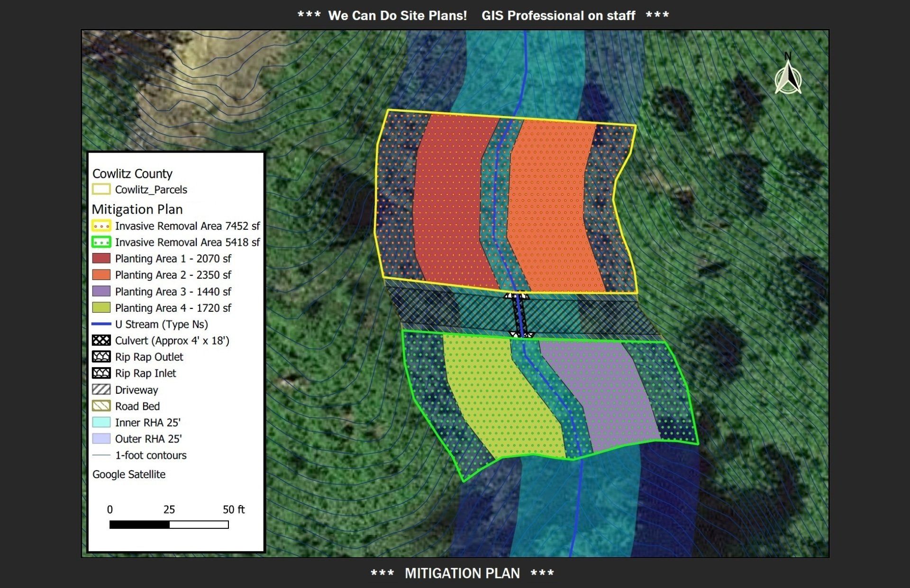The height and width of the screenshot is (588, 910).
Task: Click the Road Bed legend icon
Action: tap(101, 406)
